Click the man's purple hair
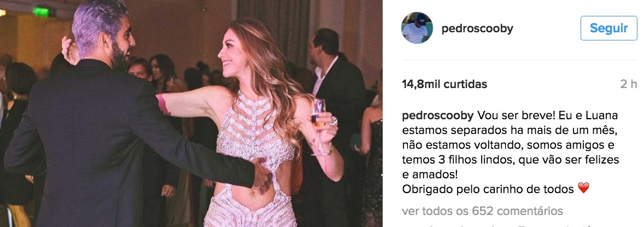 100,22
